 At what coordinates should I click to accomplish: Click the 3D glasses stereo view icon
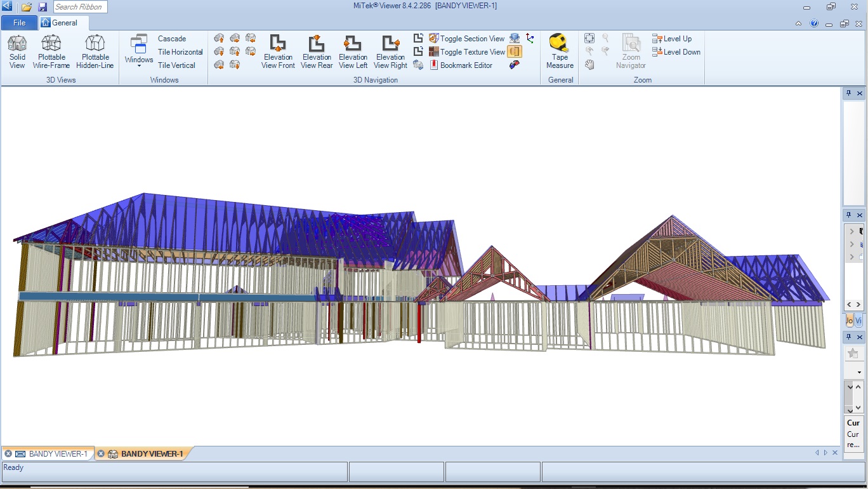point(515,65)
